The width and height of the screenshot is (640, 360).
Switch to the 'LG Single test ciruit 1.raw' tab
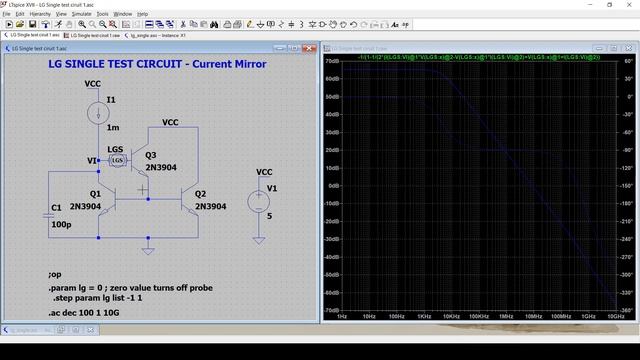click(92, 36)
